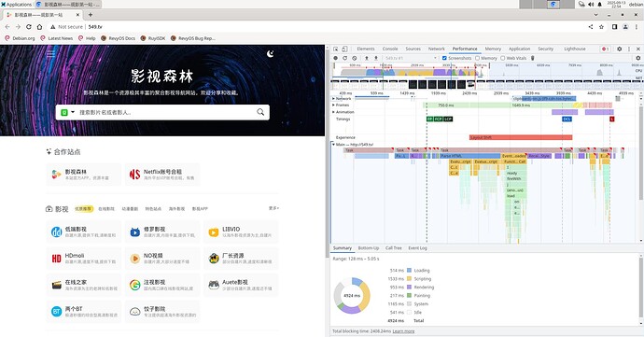This screenshot has width=644, height=337.
Task: Open the browser profile avatar
Action: pyautogui.click(x=625, y=27)
